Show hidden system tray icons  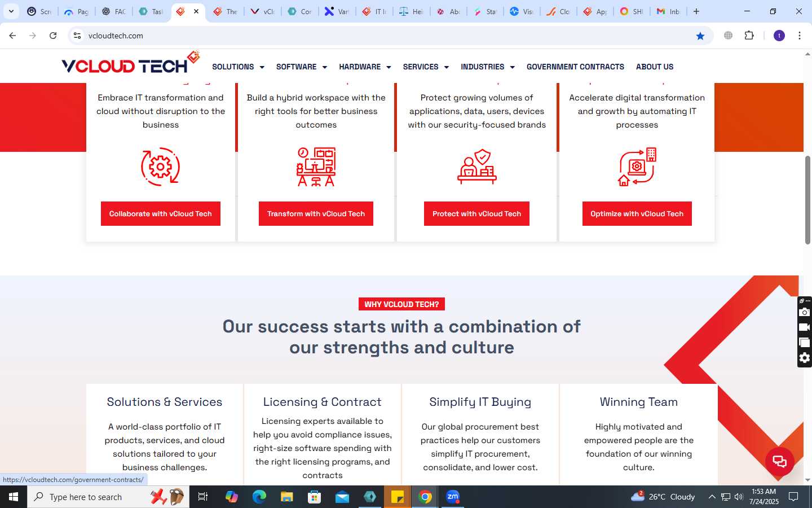point(712,497)
